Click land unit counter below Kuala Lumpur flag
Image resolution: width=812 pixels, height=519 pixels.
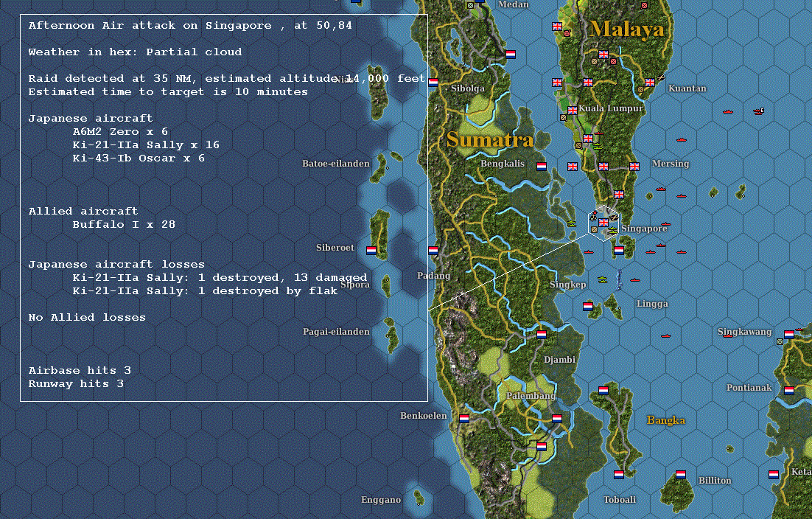tap(564, 117)
